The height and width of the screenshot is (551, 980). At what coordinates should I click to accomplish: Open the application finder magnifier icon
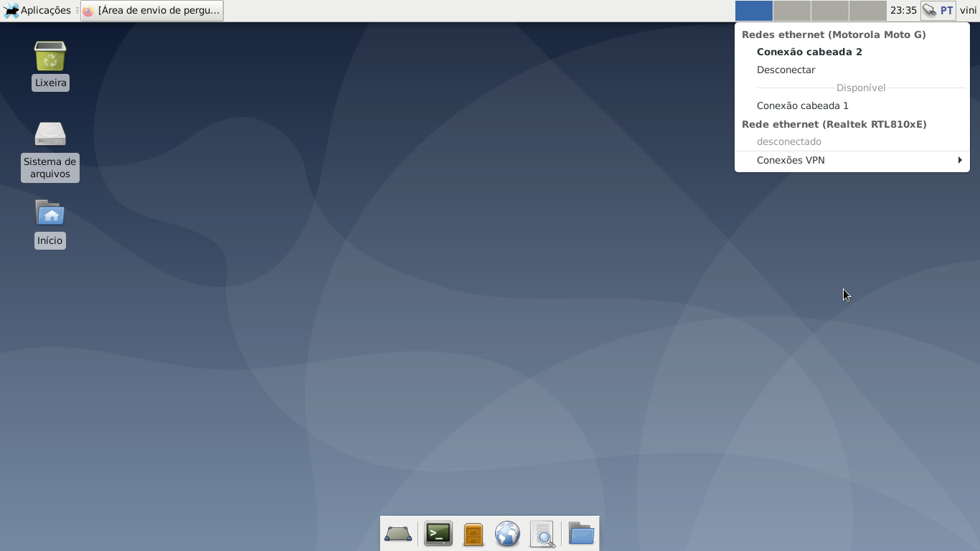pos(543,534)
